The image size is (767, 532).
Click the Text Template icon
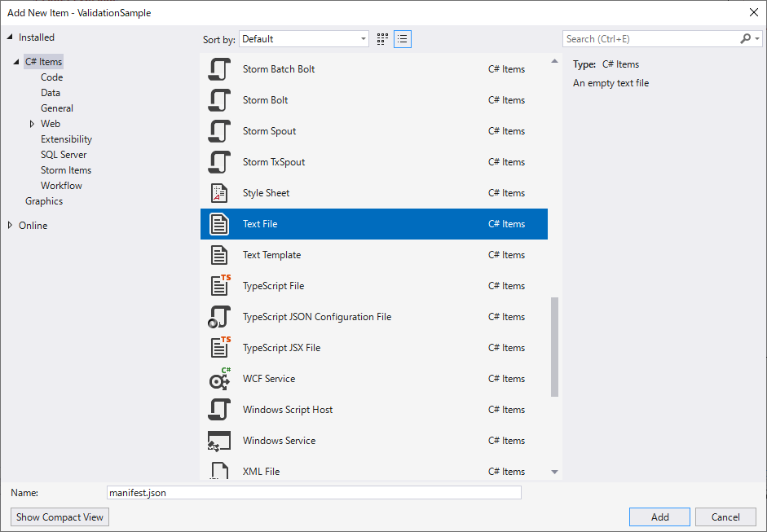(x=219, y=255)
